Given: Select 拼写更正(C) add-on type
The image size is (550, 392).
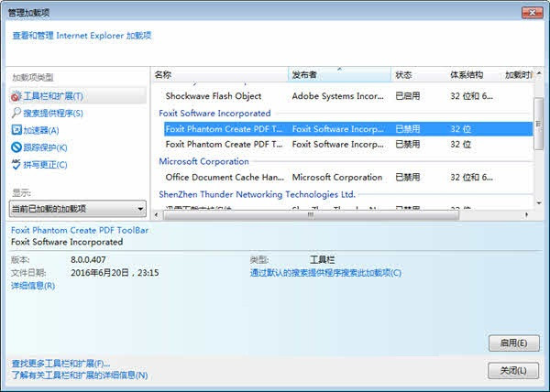Looking at the screenshot, I should (x=45, y=165).
